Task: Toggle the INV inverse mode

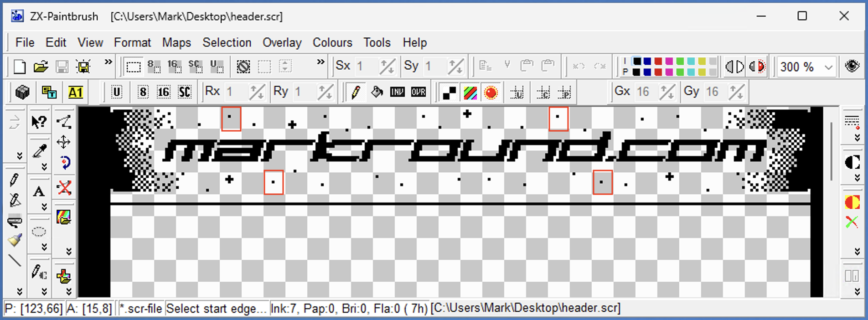Action: click(397, 93)
